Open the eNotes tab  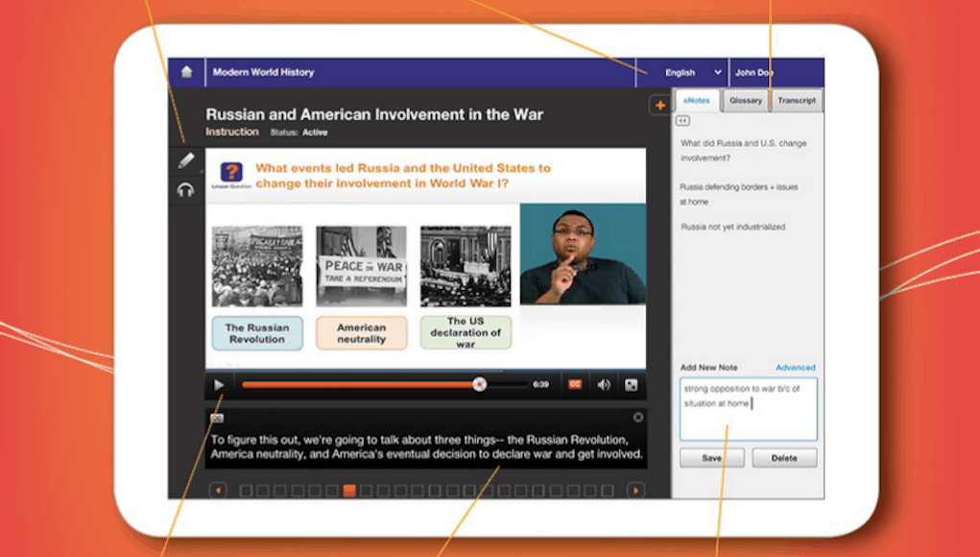pos(696,101)
